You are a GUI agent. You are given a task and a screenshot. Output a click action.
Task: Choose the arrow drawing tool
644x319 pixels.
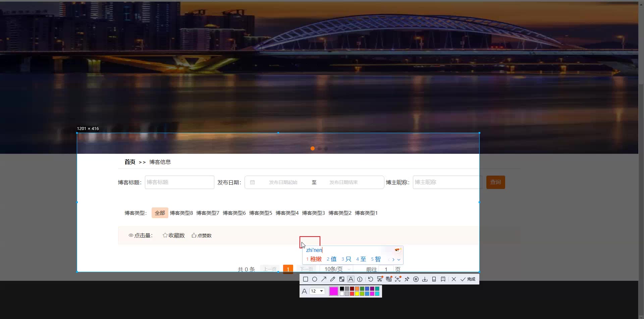coord(324,279)
